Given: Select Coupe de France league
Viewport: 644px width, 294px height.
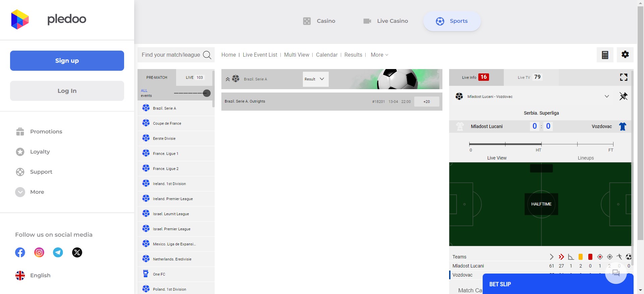Looking at the screenshot, I should pyautogui.click(x=176, y=123).
